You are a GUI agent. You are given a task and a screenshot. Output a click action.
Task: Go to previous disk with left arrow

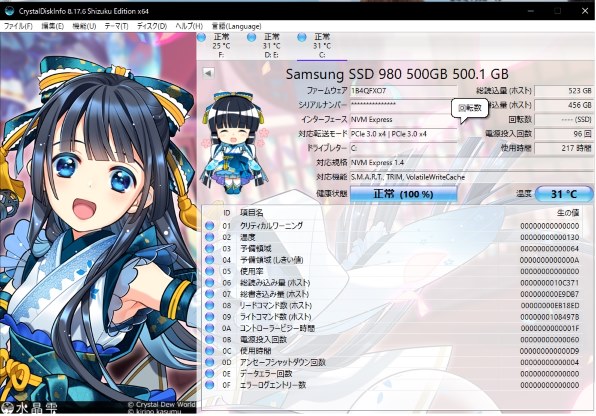208,73
